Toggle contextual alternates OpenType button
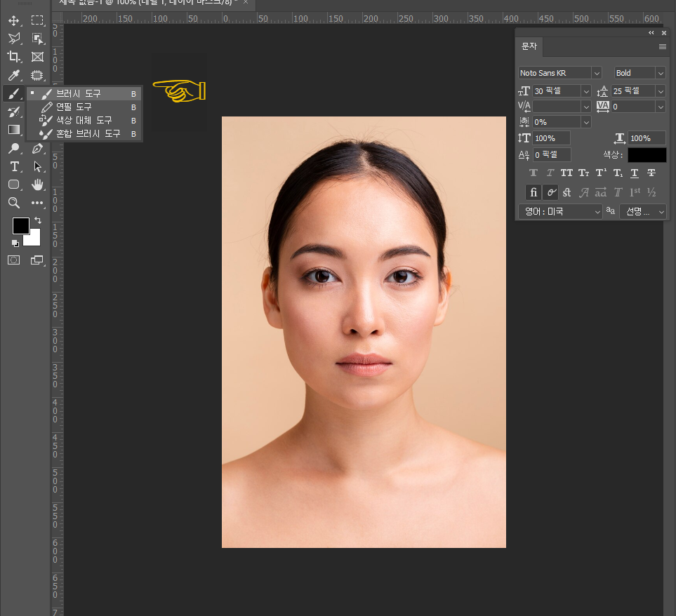This screenshot has height=616, width=676. (550, 192)
